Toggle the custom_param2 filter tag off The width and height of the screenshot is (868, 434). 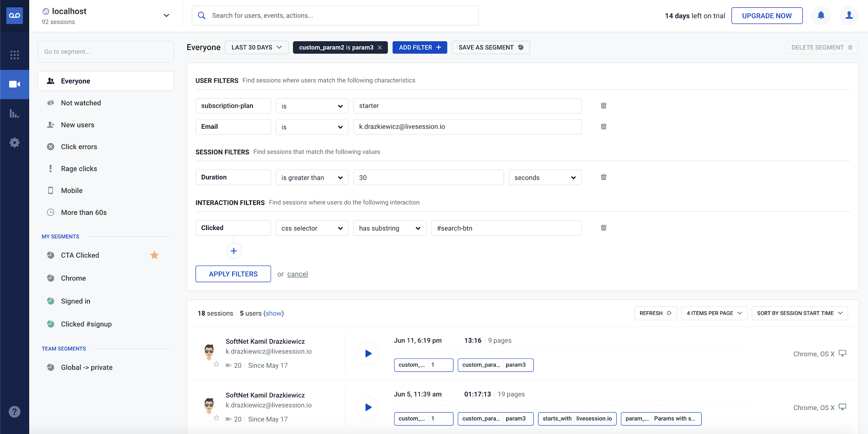(380, 47)
